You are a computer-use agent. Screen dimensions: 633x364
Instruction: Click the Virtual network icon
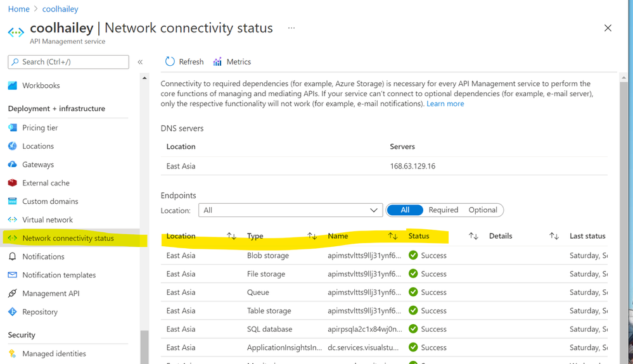13,220
